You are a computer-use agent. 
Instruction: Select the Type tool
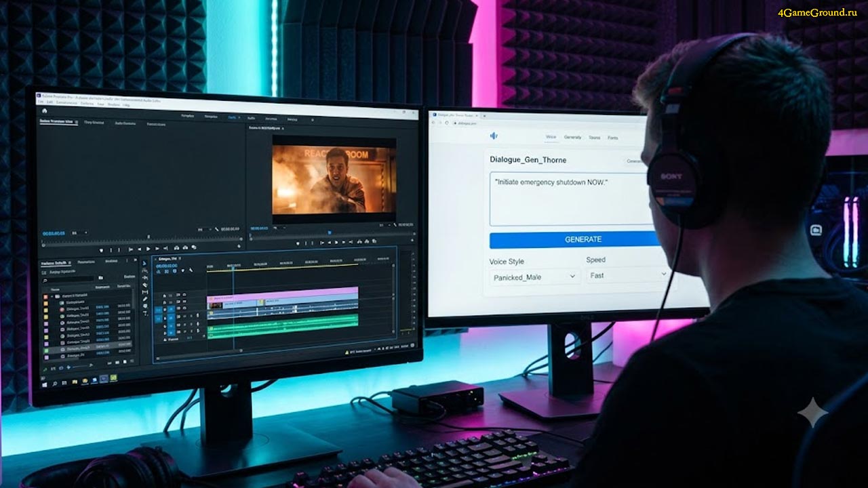point(144,314)
